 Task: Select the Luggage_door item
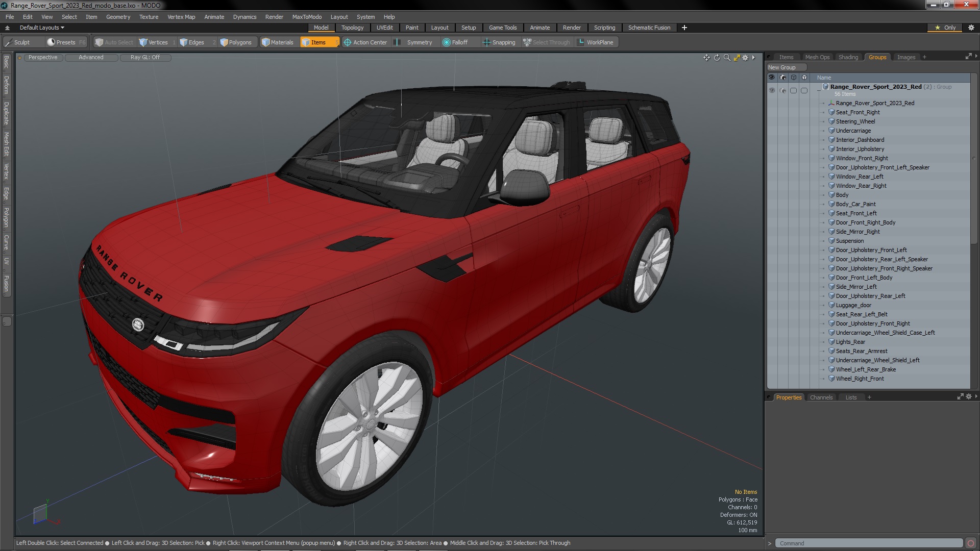pos(853,305)
